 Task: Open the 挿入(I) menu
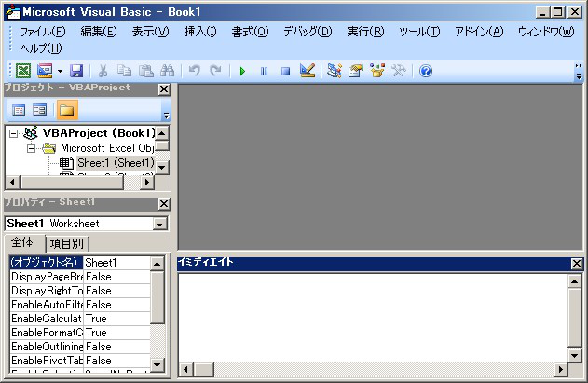pyautogui.click(x=200, y=32)
